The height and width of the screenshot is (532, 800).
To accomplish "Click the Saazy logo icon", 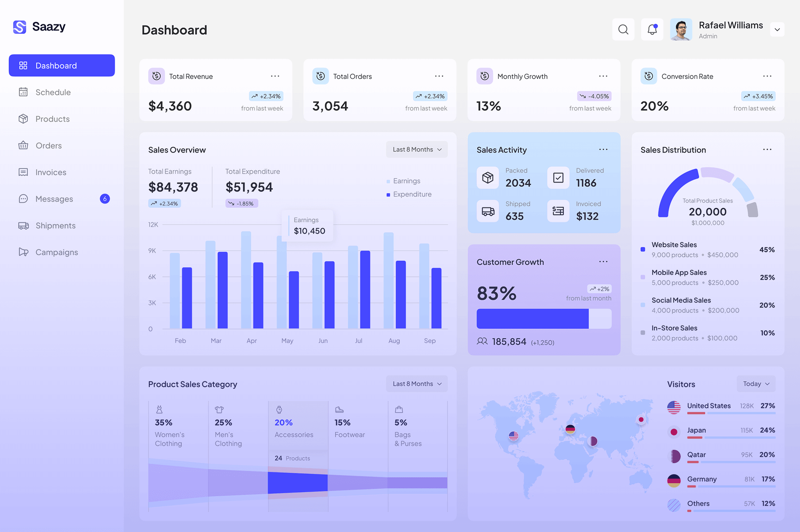I will click(x=20, y=27).
